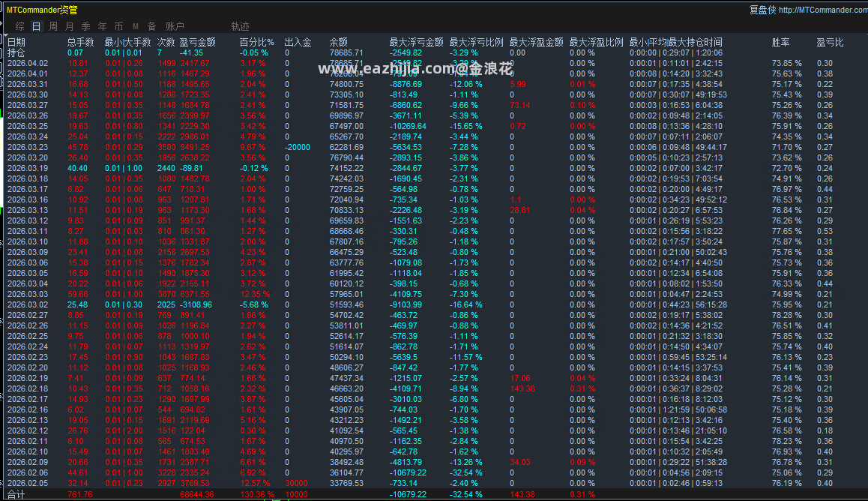Click the 73.14 max floating profit cell
868x501 pixels.
[x=519, y=105]
